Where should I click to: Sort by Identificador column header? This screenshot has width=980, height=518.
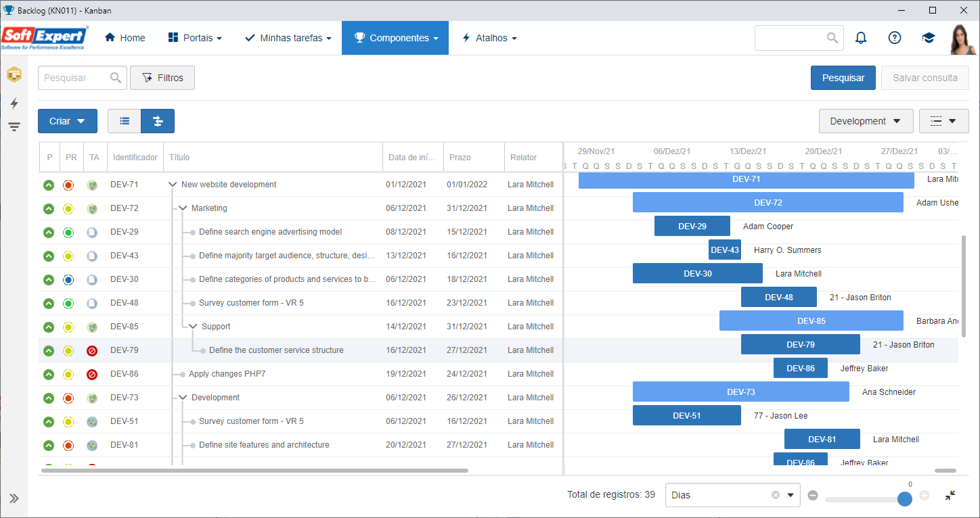tap(135, 158)
